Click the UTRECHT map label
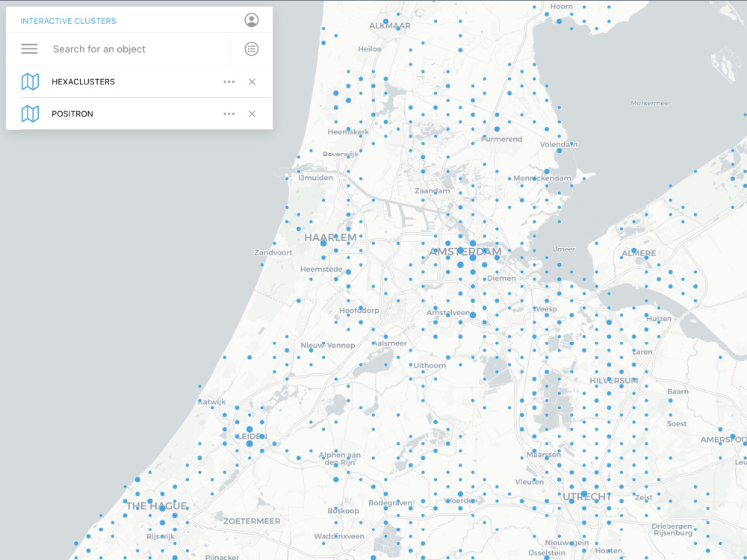Screen dimensions: 747x560 click(x=586, y=497)
